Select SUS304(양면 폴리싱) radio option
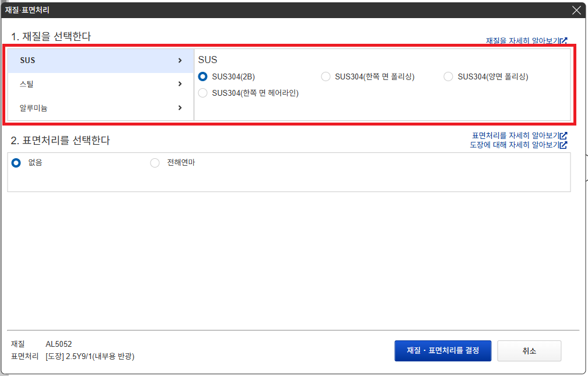Image resolution: width=588 pixels, height=376 pixels. point(448,76)
